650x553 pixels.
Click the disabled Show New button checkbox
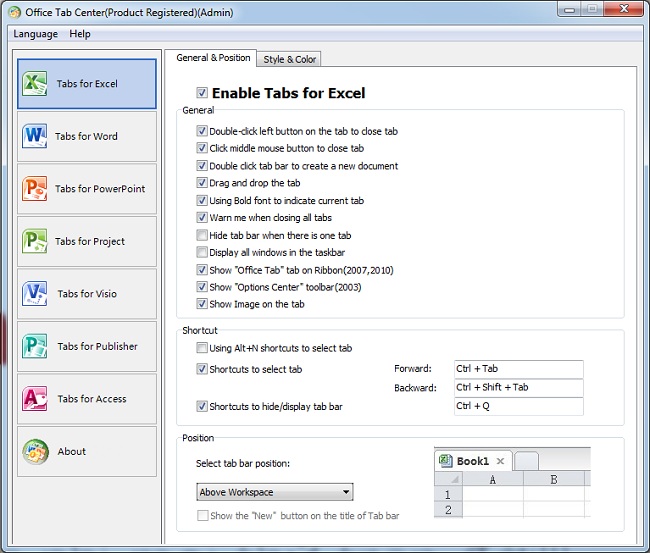202,516
